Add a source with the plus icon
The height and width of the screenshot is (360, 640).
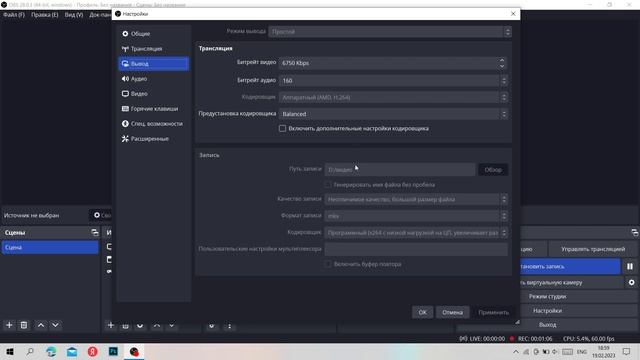pos(111,325)
